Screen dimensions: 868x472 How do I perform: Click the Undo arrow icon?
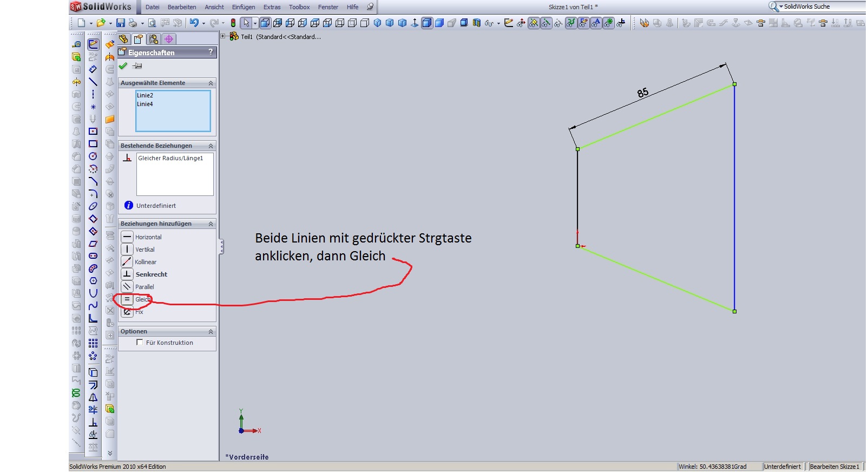[x=194, y=23]
